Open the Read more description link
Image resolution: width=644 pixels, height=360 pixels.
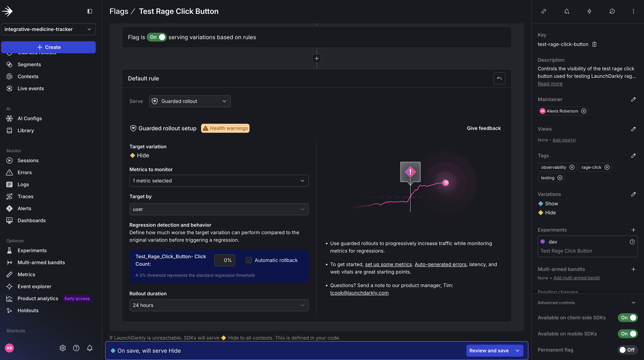click(550, 84)
